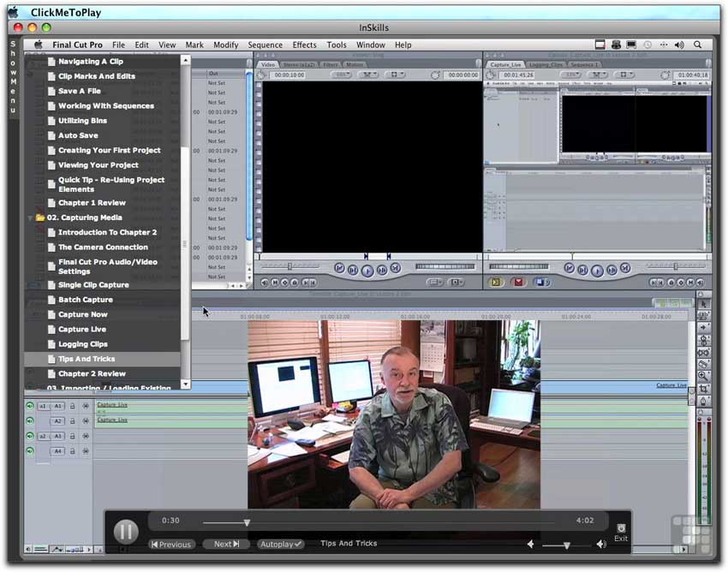Image resolution: width=728 pixels, height=572 pixels.
Task: Click the Viewer current timecode field
Action: [x=462, y=74]
